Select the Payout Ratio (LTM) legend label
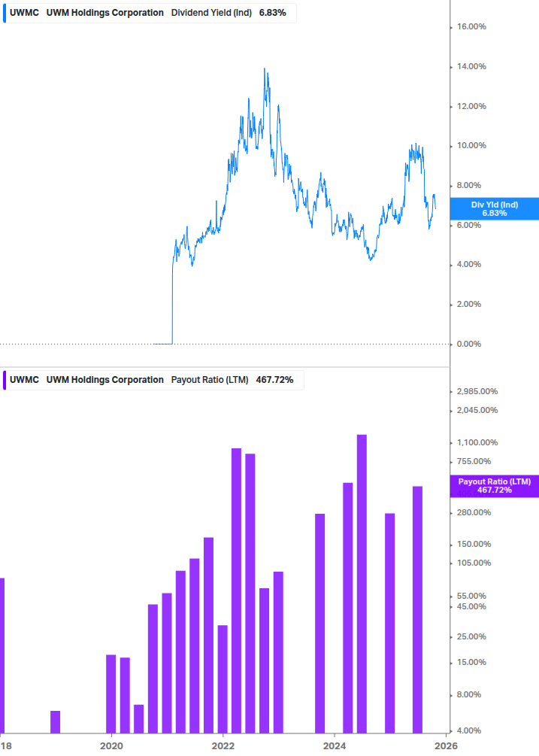 click(210, 380)
